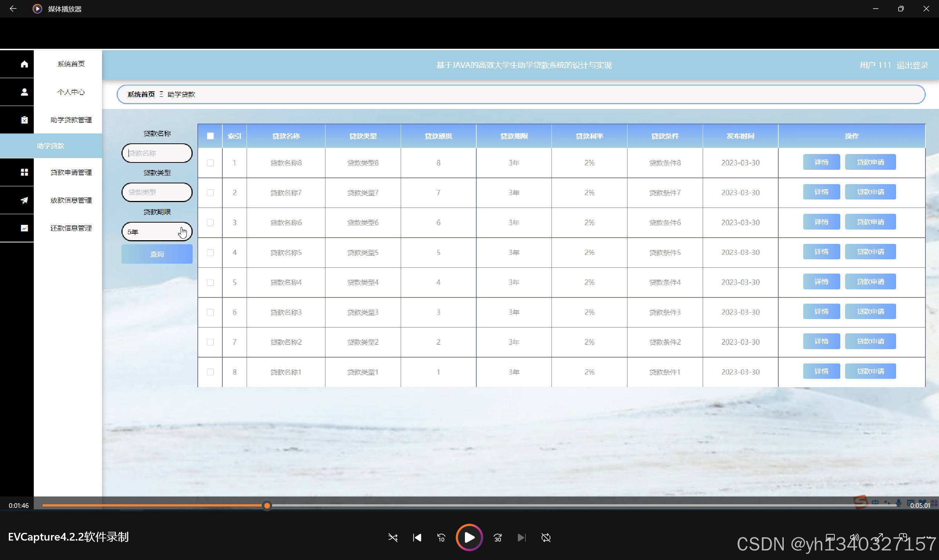Check the box for row 贷款名称8
The width and height of the screenshot is (939, 560).
[210, 163]
